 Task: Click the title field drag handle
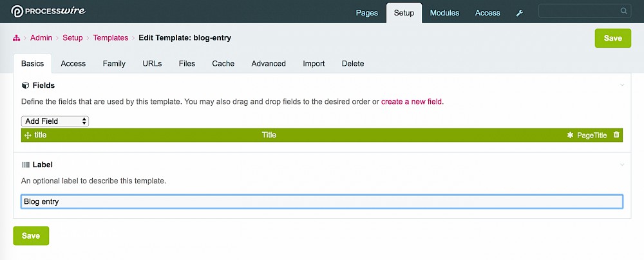(x=28, y=135)
